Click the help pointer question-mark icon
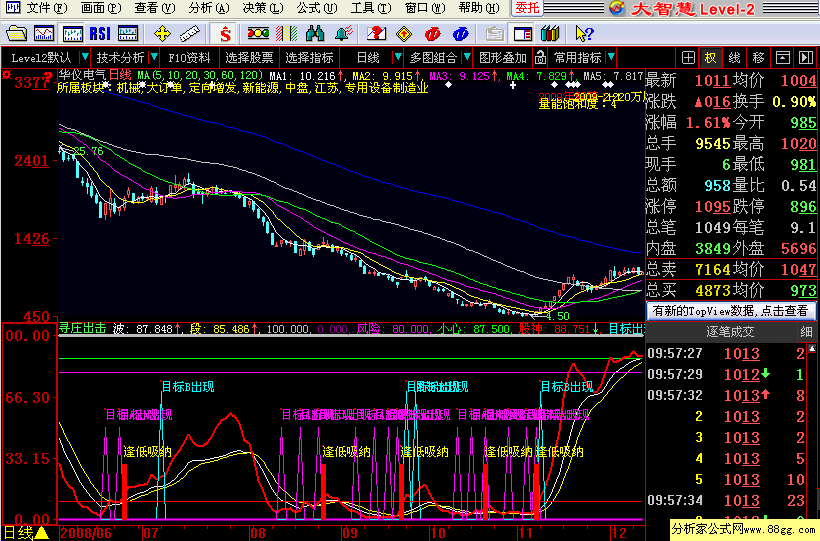The image size is (820, 541). [x=584, y=34]
